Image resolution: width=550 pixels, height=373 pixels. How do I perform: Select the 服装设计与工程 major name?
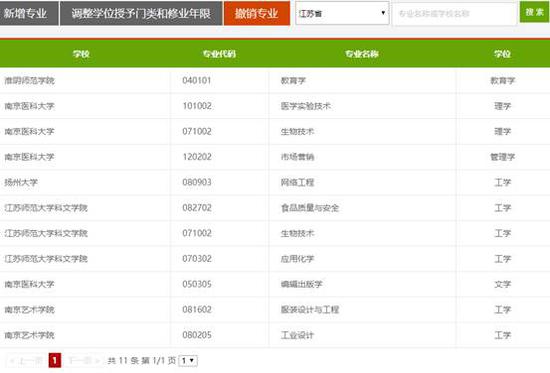(x=310, y=309)
